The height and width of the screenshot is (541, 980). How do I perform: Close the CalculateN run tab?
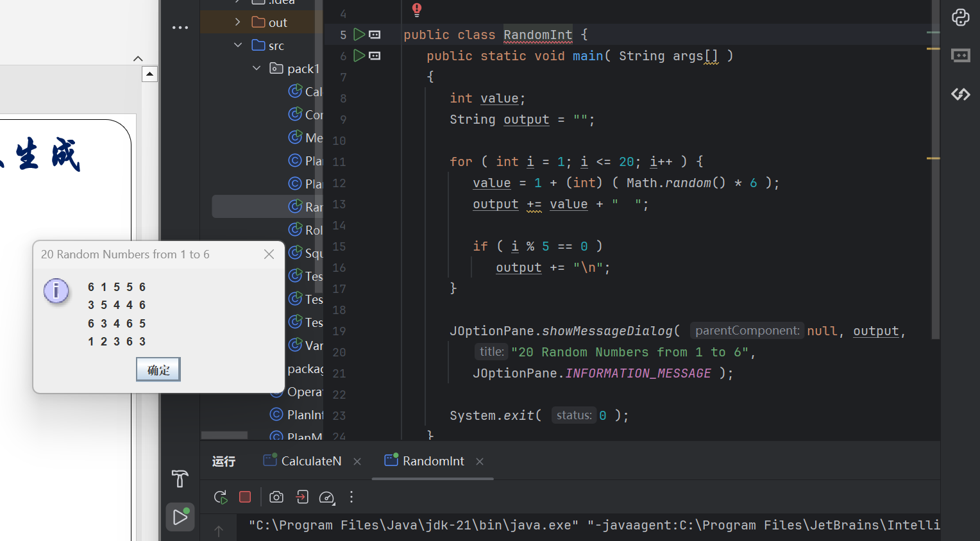click(357, 462)
